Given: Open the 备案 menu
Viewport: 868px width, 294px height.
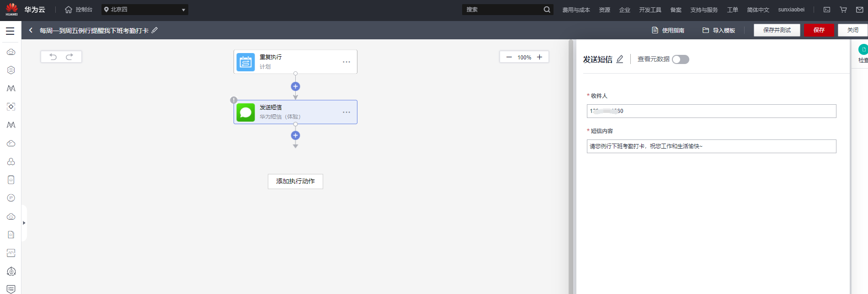Looking at the screenshot, I should [x=676, y=10].
